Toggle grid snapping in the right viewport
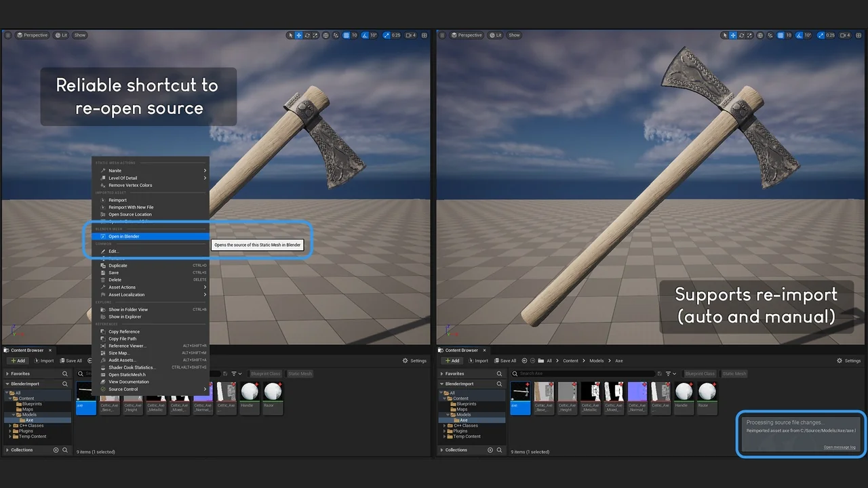868x488 pixels. coord(781,35)
